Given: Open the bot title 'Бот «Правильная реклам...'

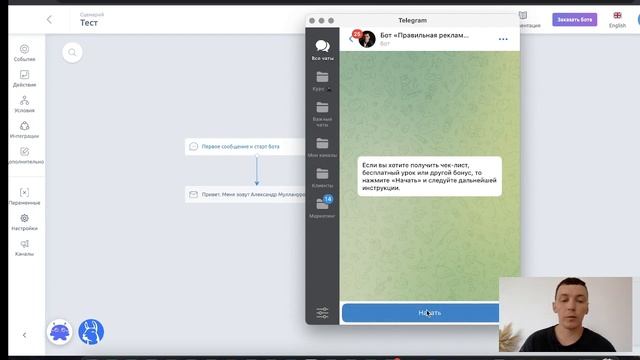Looking at the screenshot, I should (x=424, y=36).
